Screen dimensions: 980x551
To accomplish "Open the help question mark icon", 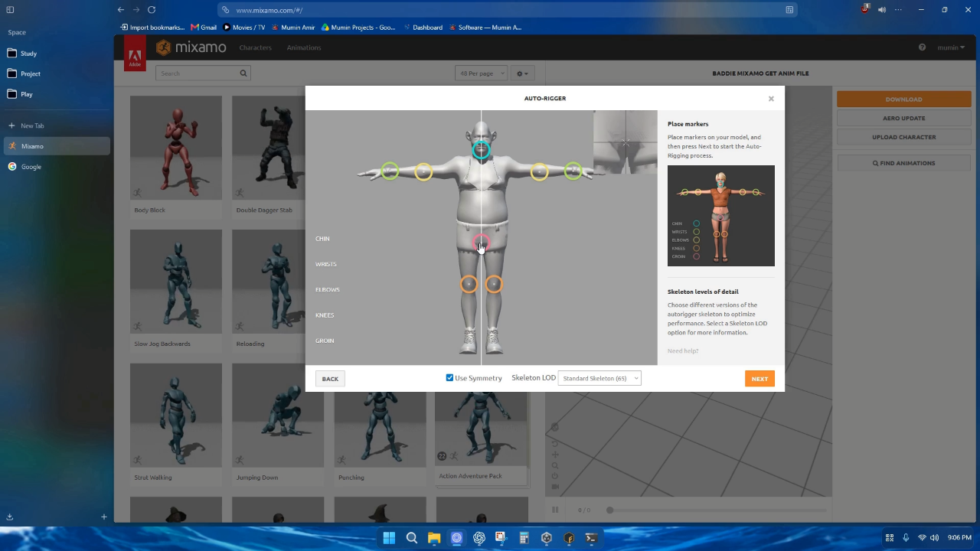I will 922,47.
